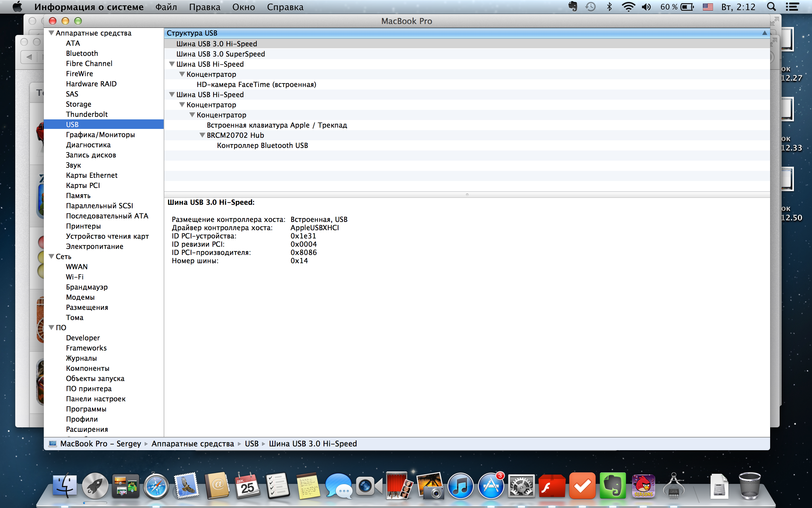Select HD-камера FaceTime (встроенная) row
The image size is (812, 508).
tap(467, 84)
